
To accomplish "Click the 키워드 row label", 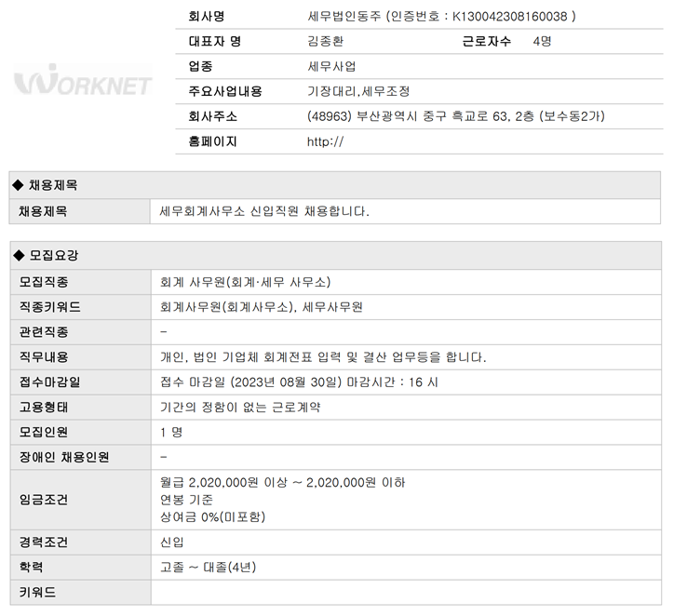I will coord(37,593).
